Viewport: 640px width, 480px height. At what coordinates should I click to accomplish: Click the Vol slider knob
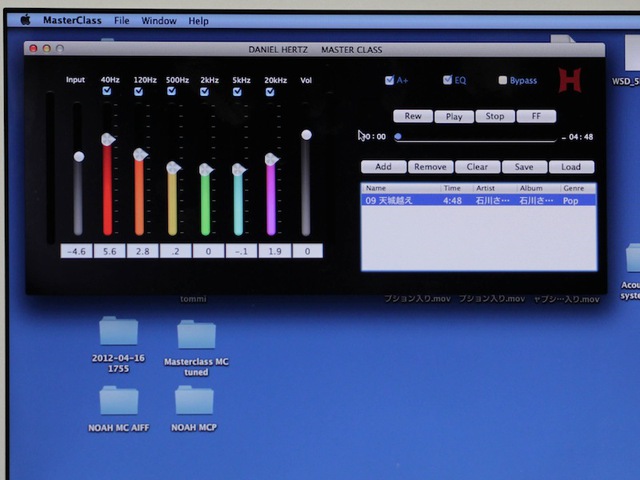(x=307, y=135)
